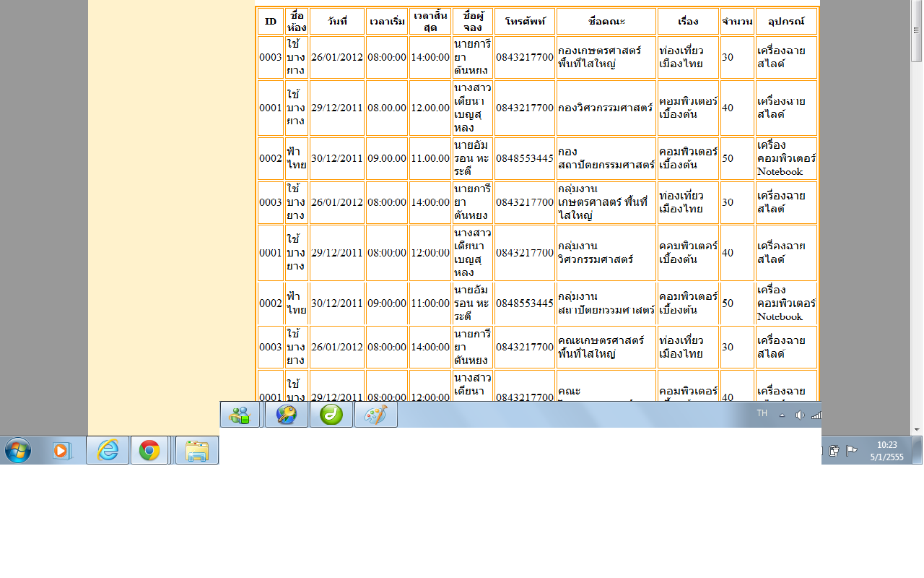Viewport: 924px width, 578px height.
Task: Click the เวลาเริ่ม column header
Action: click(x=387, y=22)
